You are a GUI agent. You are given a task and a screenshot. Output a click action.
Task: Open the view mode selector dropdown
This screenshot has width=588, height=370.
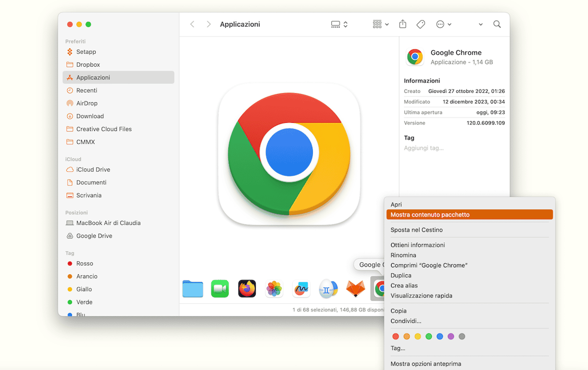click(x=339, y=24)
